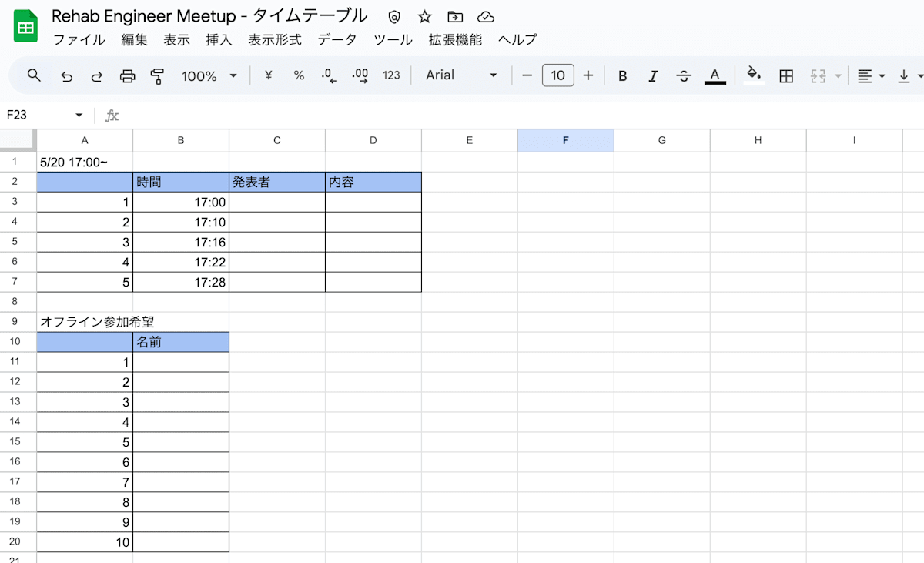Print the spreadsheet with printer icon

[128, 75]
